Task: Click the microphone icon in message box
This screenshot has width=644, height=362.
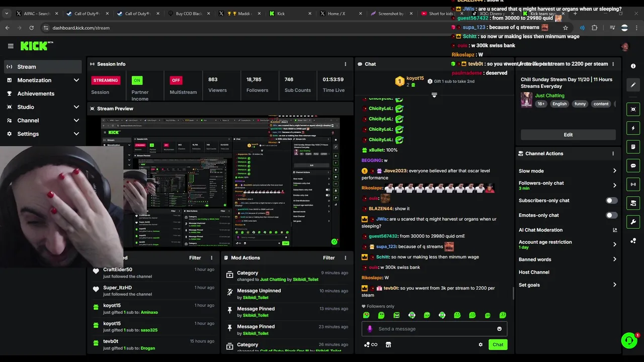Action: pos(370,329)
